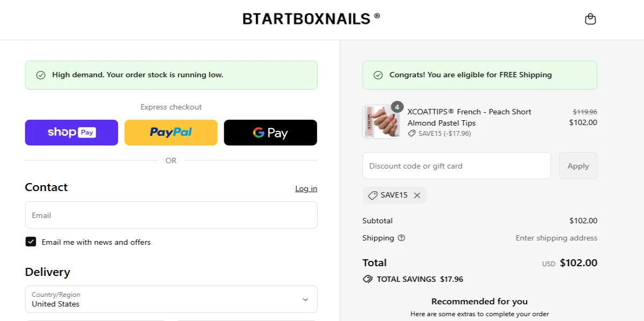Viewport: 644px width, 321px height.
Task: Click the discount code input field
Action: [x=456, y=165]
